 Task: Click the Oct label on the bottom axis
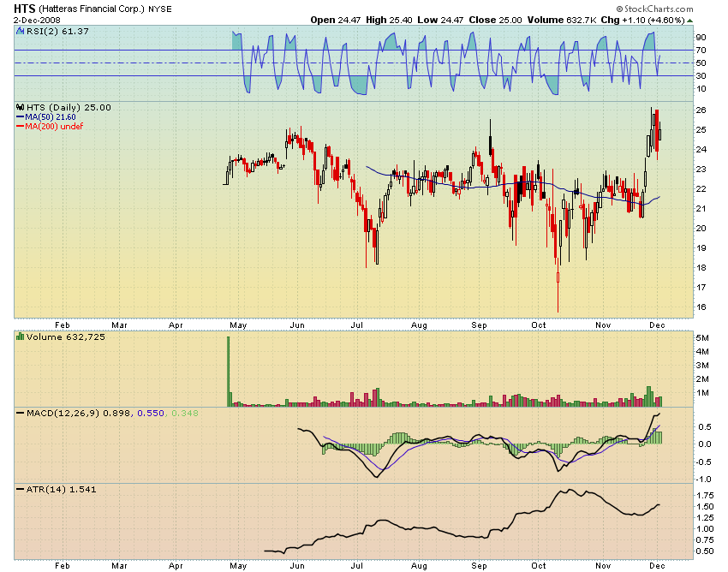539,565
